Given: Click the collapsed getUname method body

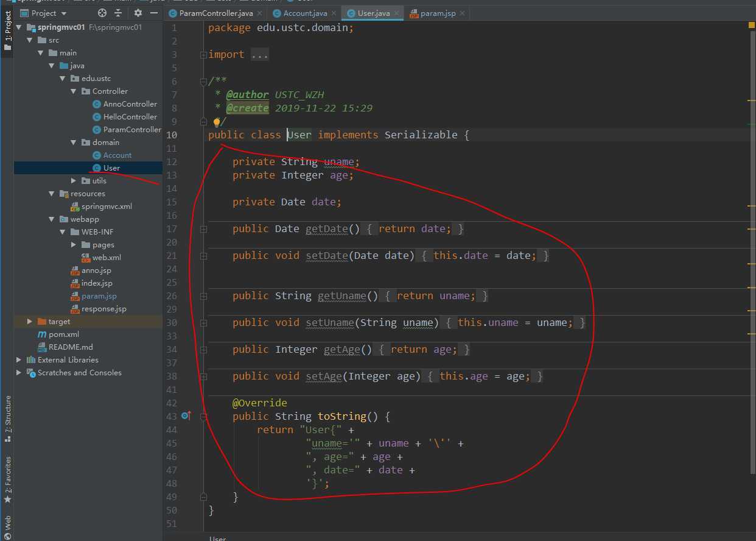Looking at the screenshot, I should click(436, 296).
